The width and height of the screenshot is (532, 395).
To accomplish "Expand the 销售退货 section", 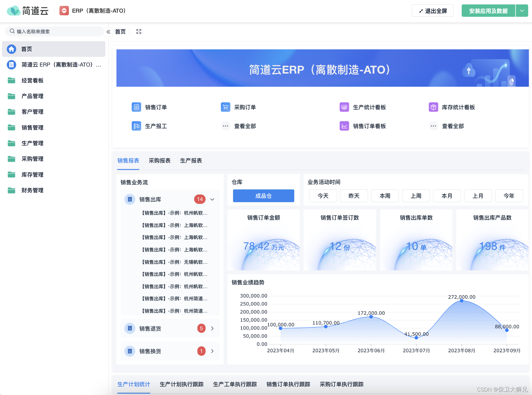I will point(212,328).
